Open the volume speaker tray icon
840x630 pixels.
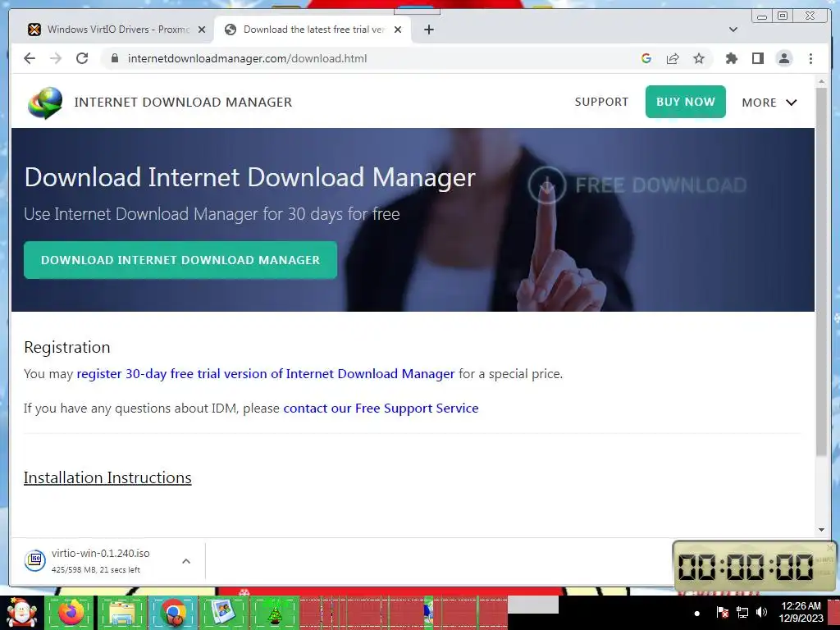coord(761,612)
